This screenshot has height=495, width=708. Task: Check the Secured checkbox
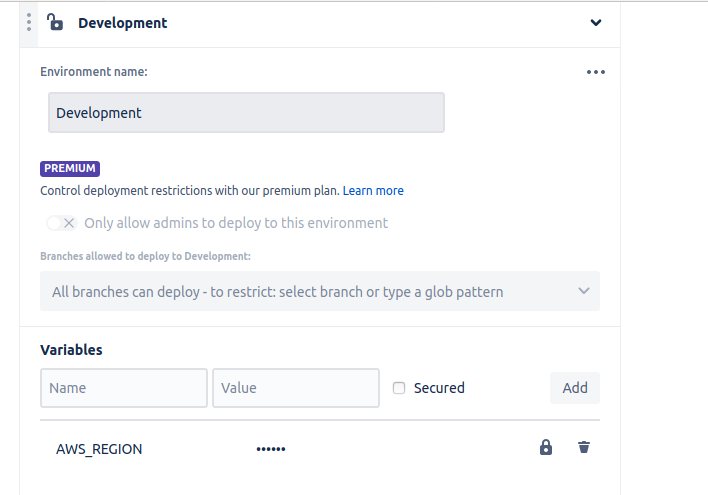coord(399,388)
